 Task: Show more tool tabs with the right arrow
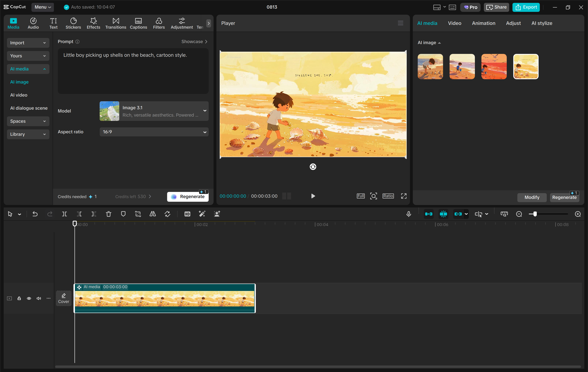(x=208, y=23)
